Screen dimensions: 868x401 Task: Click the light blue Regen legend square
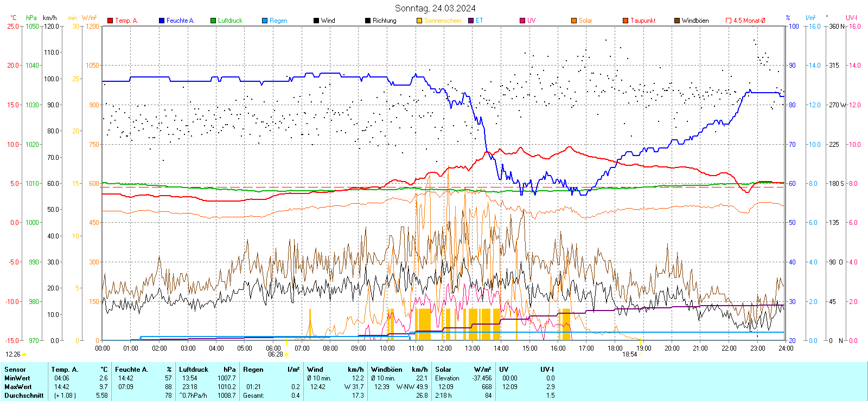point(265,21)
